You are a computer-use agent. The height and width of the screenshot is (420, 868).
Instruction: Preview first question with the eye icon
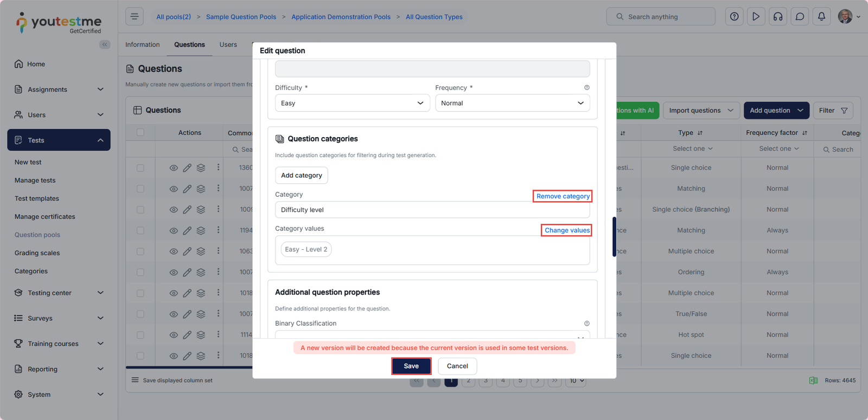point(174,168)
